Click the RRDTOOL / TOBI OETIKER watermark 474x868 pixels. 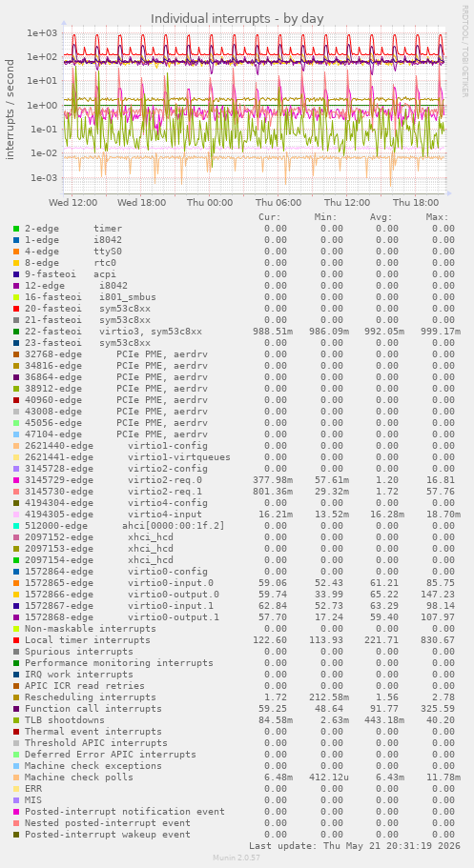pos(464,50)
